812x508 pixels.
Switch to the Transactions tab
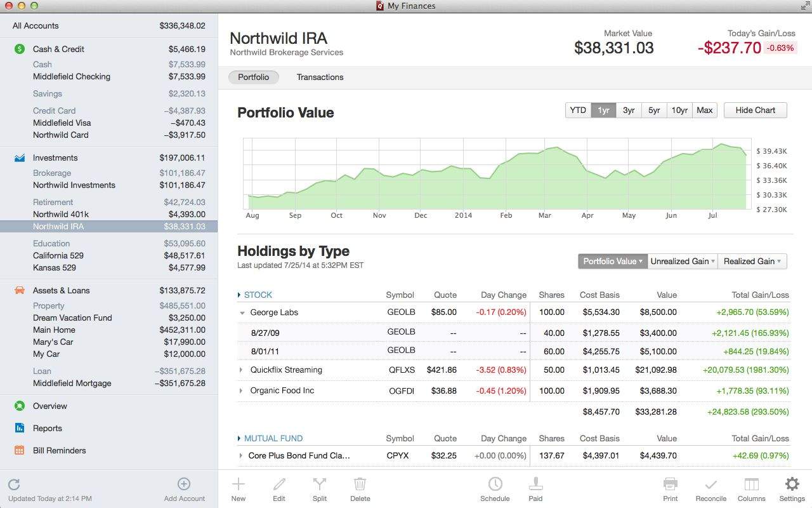(x=320, y=77)
